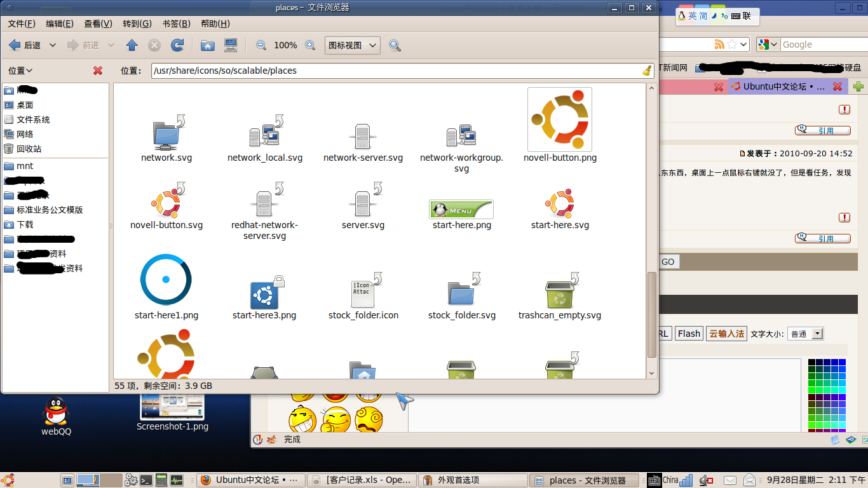Open the 图标视图 view mode dropdown
This screenshot has width=868, height=488.
pos(353,45)
